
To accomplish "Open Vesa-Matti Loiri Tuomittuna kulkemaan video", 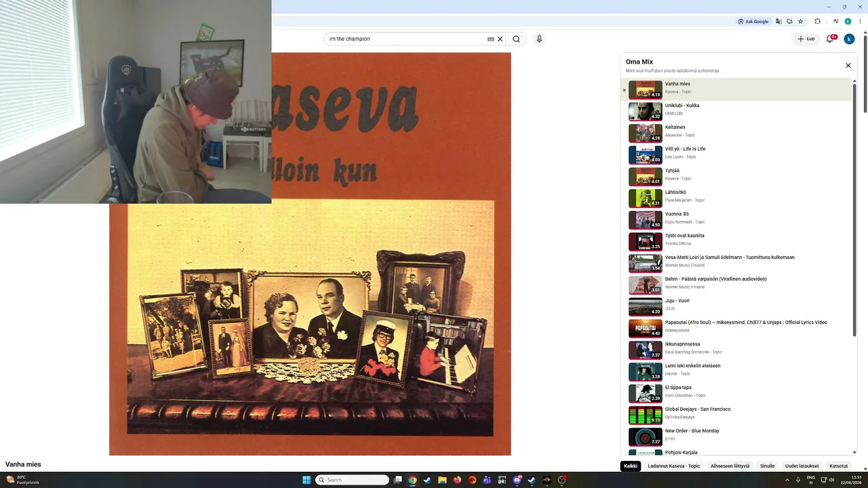I will point(736,264).
